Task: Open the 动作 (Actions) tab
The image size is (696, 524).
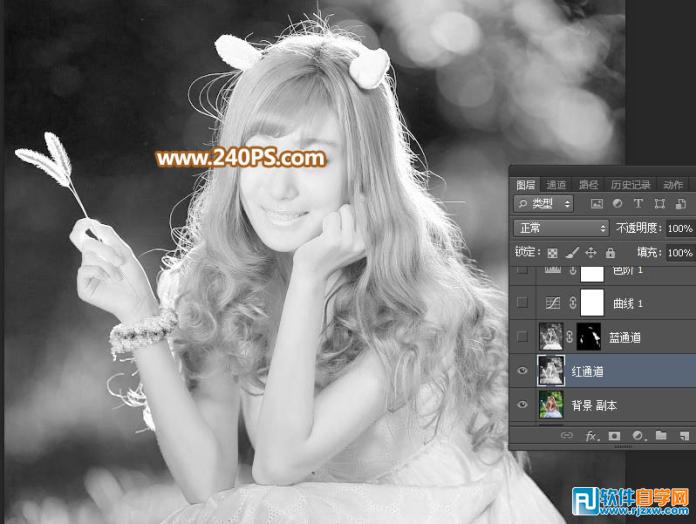Action: tap(673, 185)
